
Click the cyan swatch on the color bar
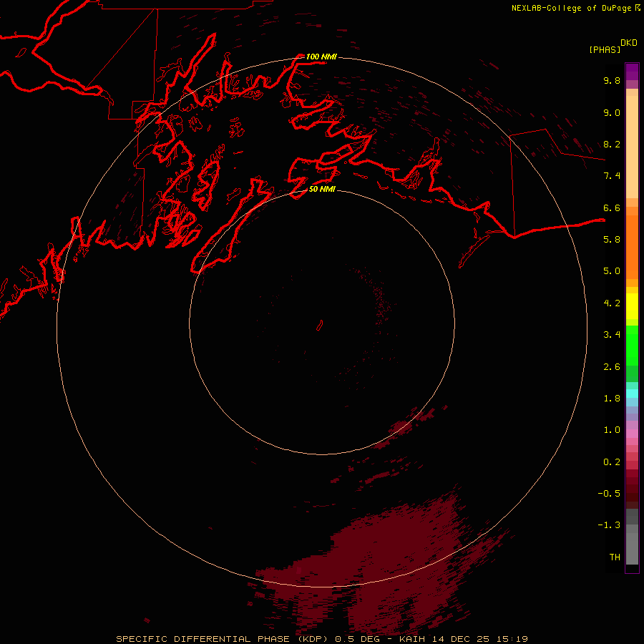pyautogui.click(x=632, y=394)
